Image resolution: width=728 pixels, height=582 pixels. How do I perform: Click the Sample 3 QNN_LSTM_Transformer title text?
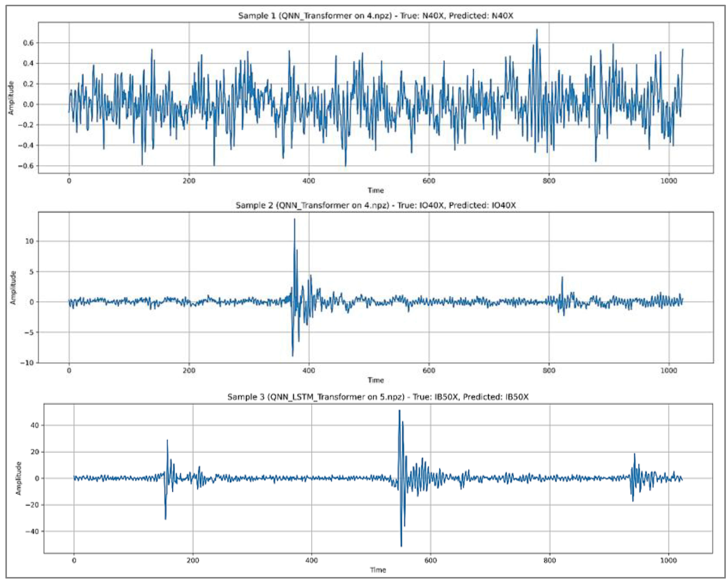pos(378,397)
